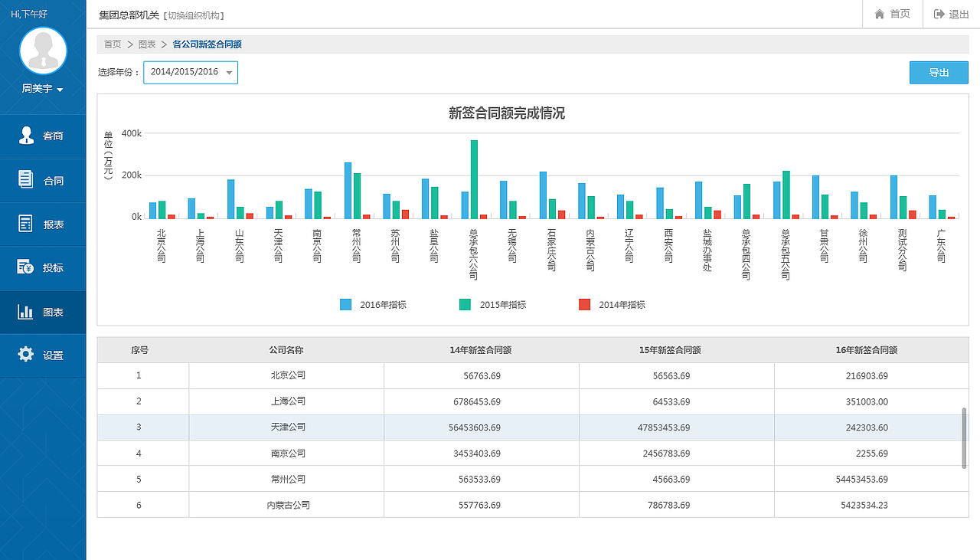Toggle the 2014年指标 red legend swatch
This screenshot has width=980, height=560.
[x=585, y=304]
